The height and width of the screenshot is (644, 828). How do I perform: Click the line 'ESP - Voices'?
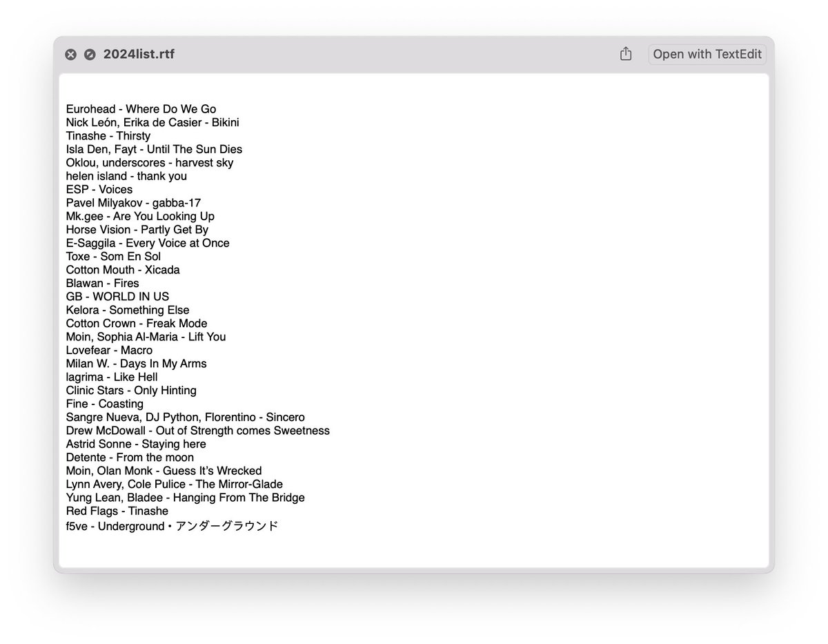[x=99, y=189]
